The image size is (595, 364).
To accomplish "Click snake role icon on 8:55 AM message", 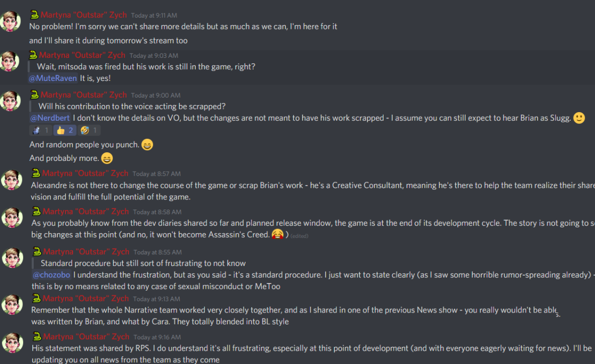I will coord(37,251).
